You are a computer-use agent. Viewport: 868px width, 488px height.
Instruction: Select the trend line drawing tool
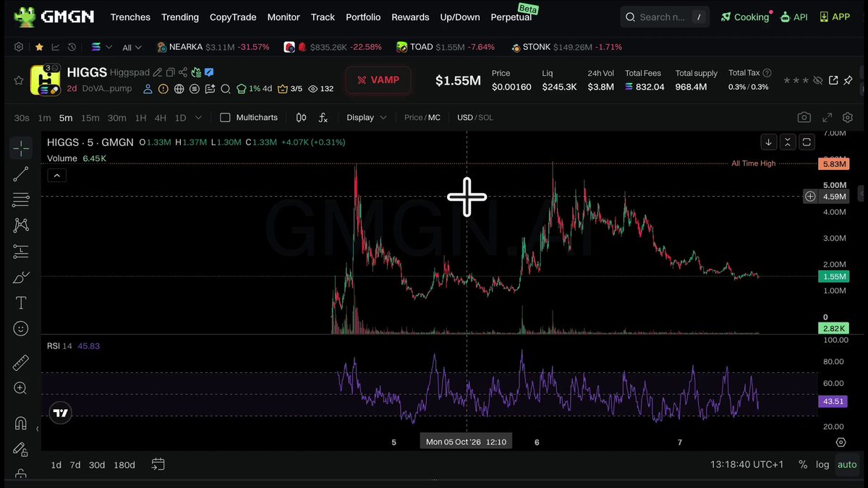pos(21,174)
